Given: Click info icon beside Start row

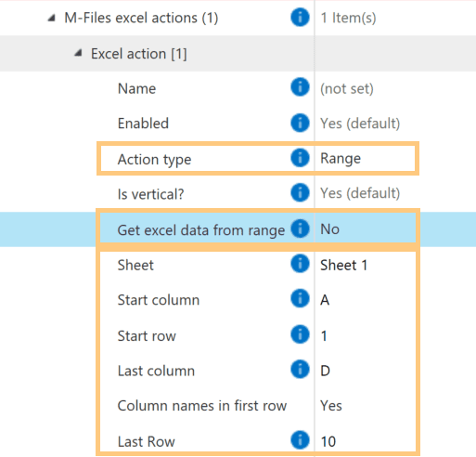Looking at the screenshot, I should [x=300, y=334].
